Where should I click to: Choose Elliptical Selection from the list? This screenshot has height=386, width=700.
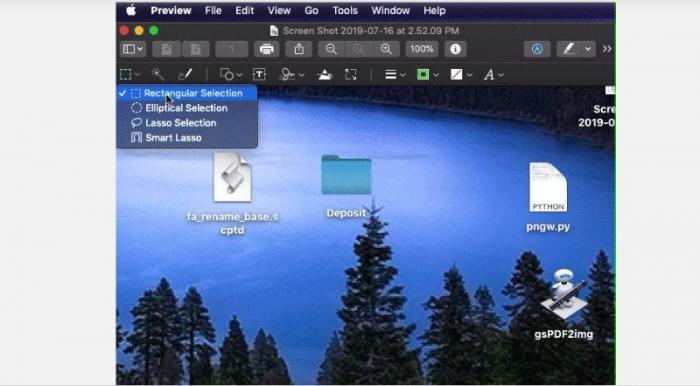(187, 108)
